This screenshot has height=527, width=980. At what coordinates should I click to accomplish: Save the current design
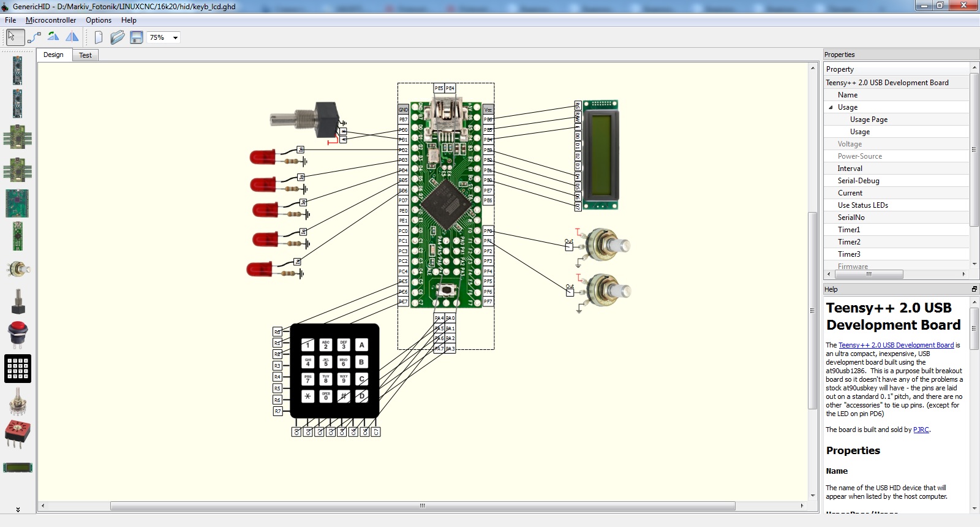[136, 37]
